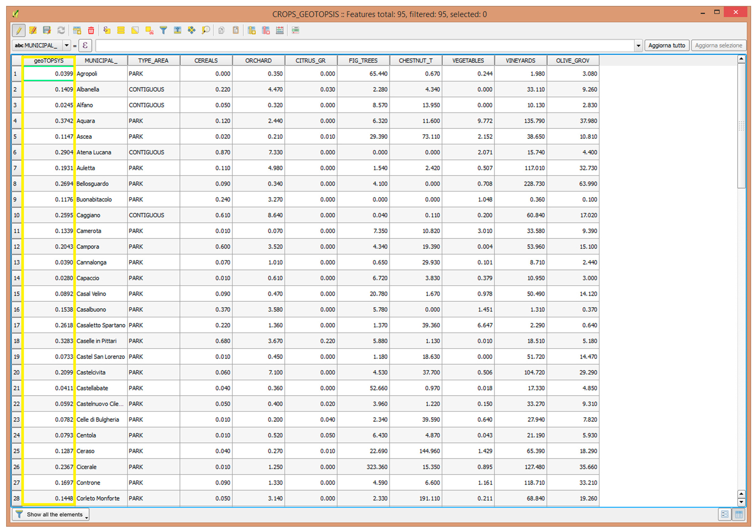Sort by geoTOPSYS column header
This screenshot has height=532, width=756.
pos(49,61)
